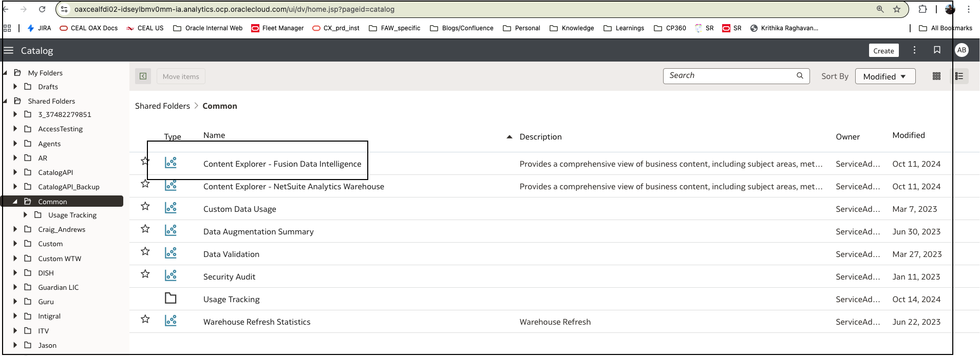
Task: Expand the Usage Tracking subfolder arrow
Action: pyautogui.click(x=25, y=215)
